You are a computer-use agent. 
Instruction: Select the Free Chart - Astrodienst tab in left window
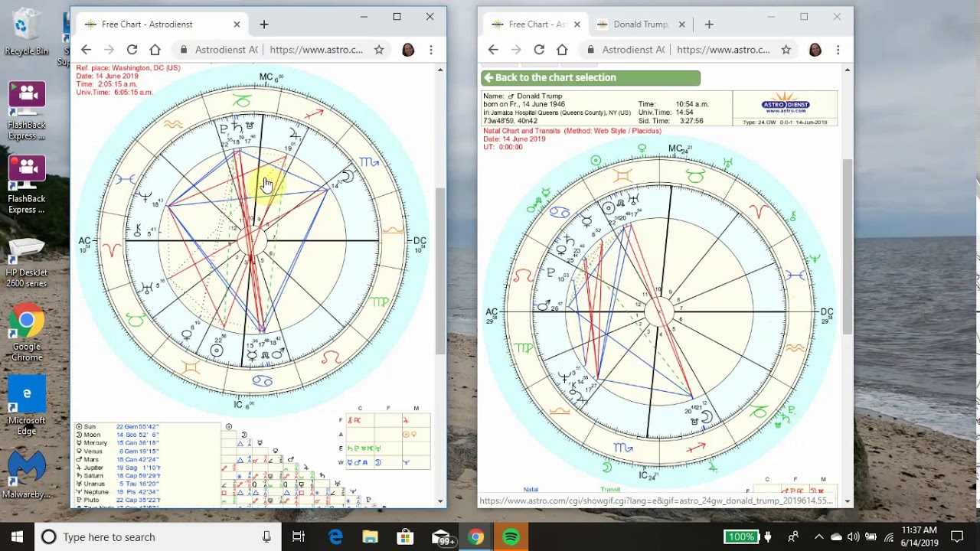point(163,24)
